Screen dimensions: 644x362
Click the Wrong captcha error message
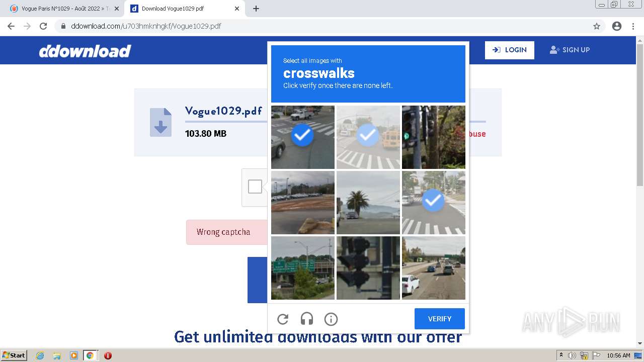[x=223, y=232]
